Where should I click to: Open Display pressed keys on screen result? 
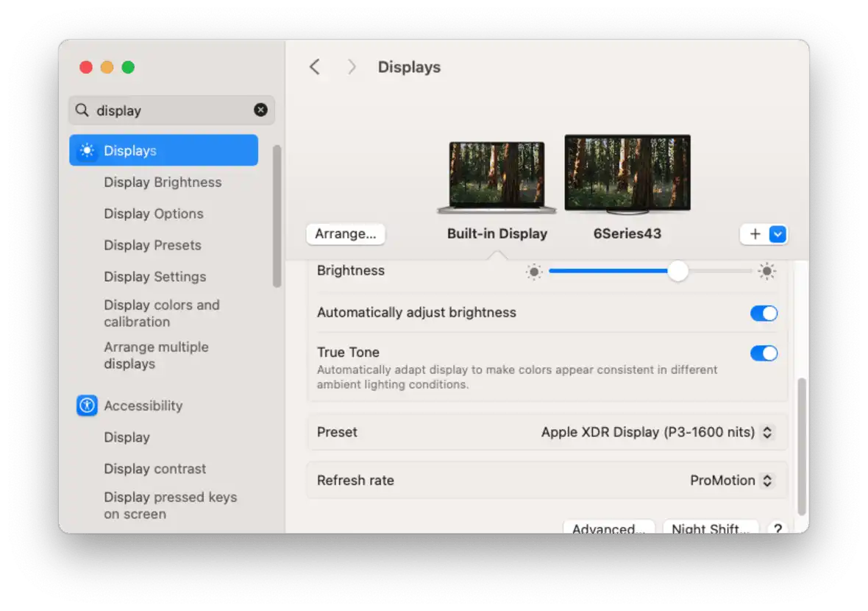click(x=170, y=506)
